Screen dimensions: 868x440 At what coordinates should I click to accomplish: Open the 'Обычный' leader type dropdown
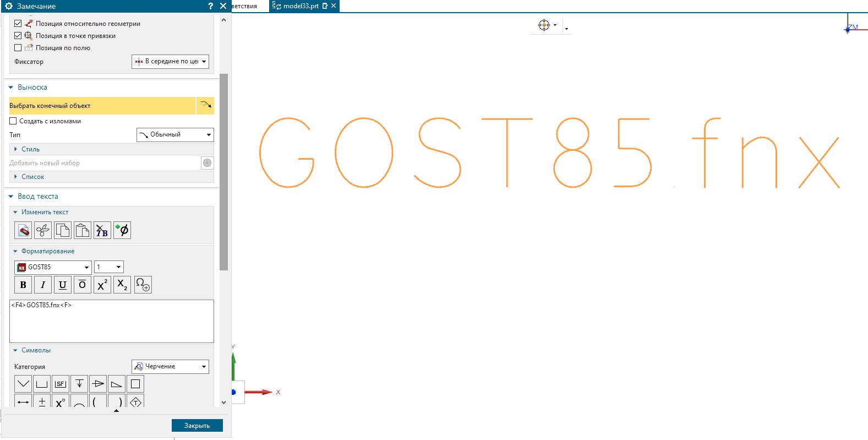point(174,135)
